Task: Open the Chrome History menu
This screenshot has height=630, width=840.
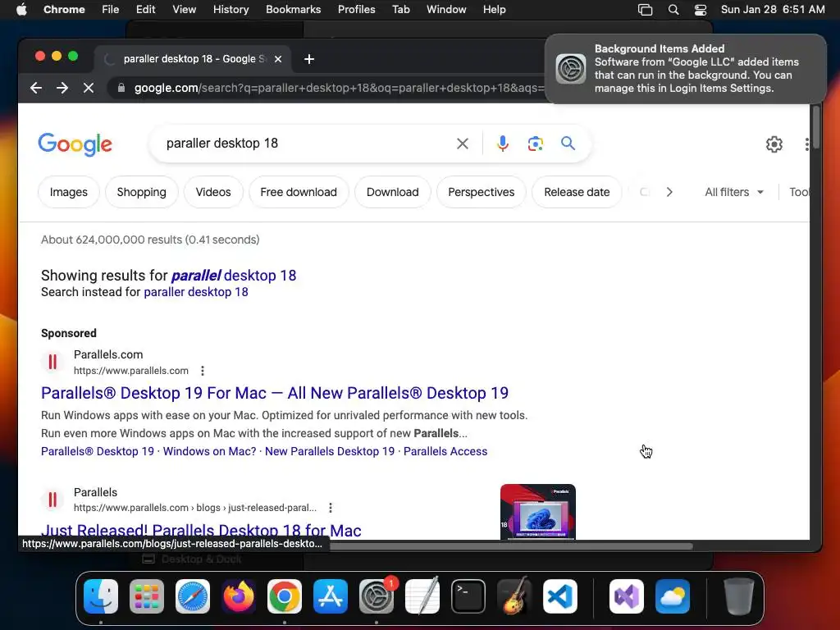Action: [231, 10]
